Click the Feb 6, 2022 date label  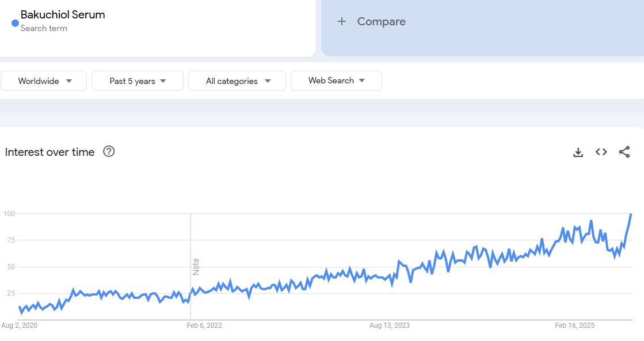click(204, 325)
